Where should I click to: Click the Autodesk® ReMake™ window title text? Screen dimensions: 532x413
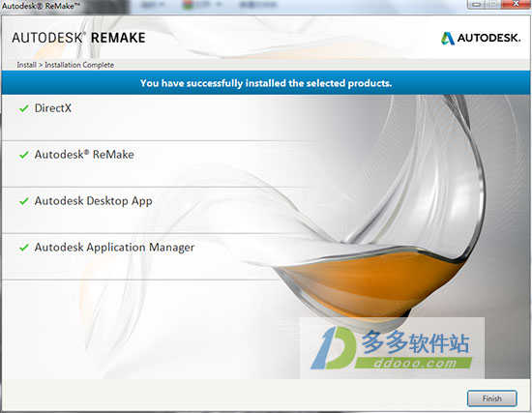(x=41, y=6)
